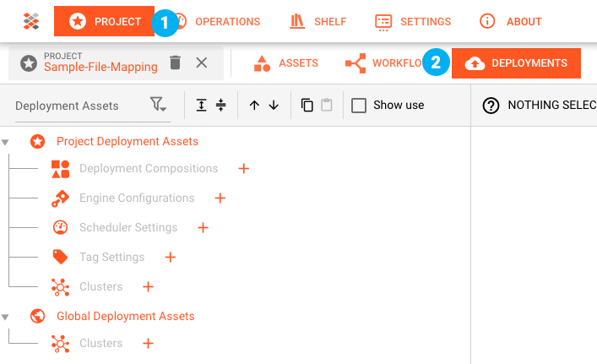Image resolution: width=597 pixels, height=364 pixels.
Task: Open the asset filter funnel menu
Action: (158, 105)
